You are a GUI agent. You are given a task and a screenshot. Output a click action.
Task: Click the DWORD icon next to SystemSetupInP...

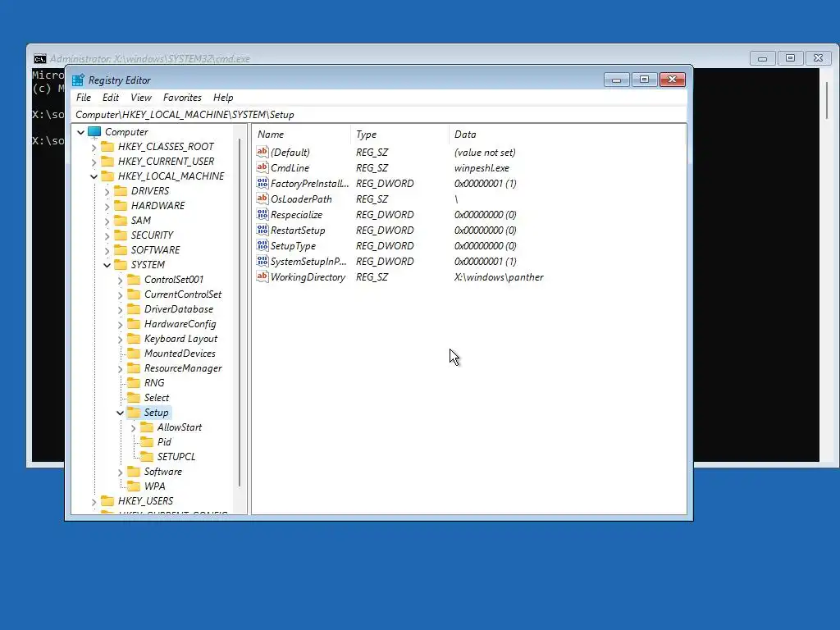(262, 261)
